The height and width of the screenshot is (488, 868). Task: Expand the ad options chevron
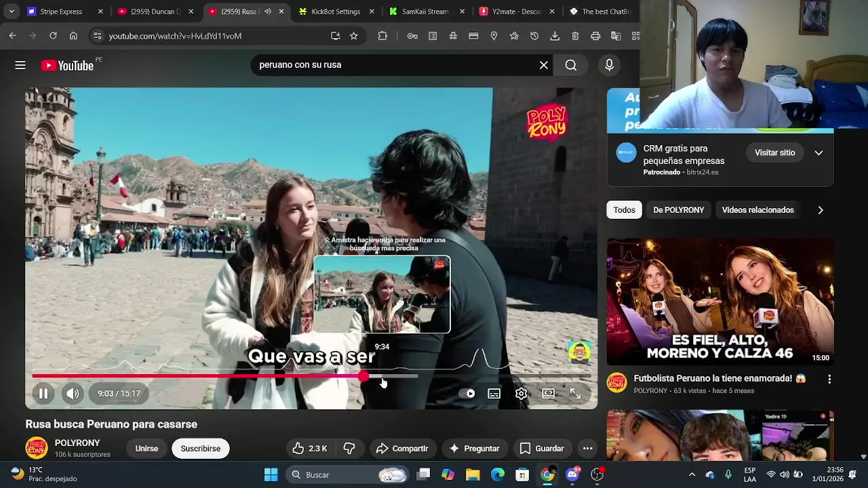click(x=818, y=152)
